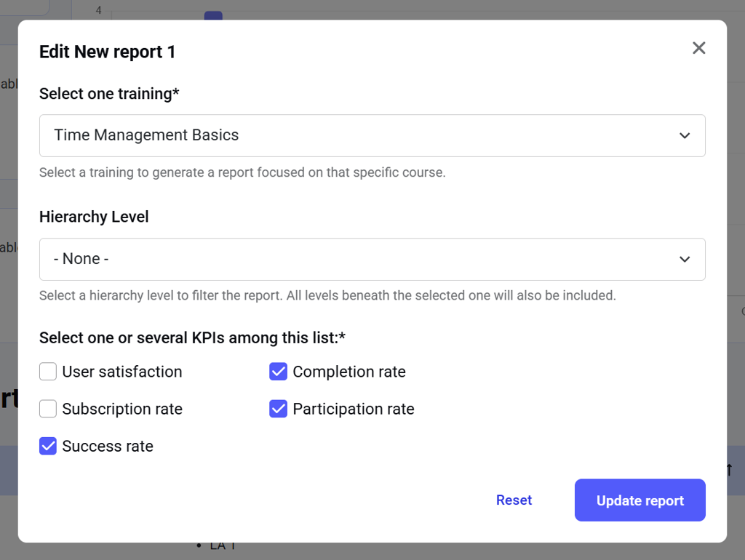Uncheck the Completion rate KPI
This screenshot has width=745, height=560.
tap(278, 372)
